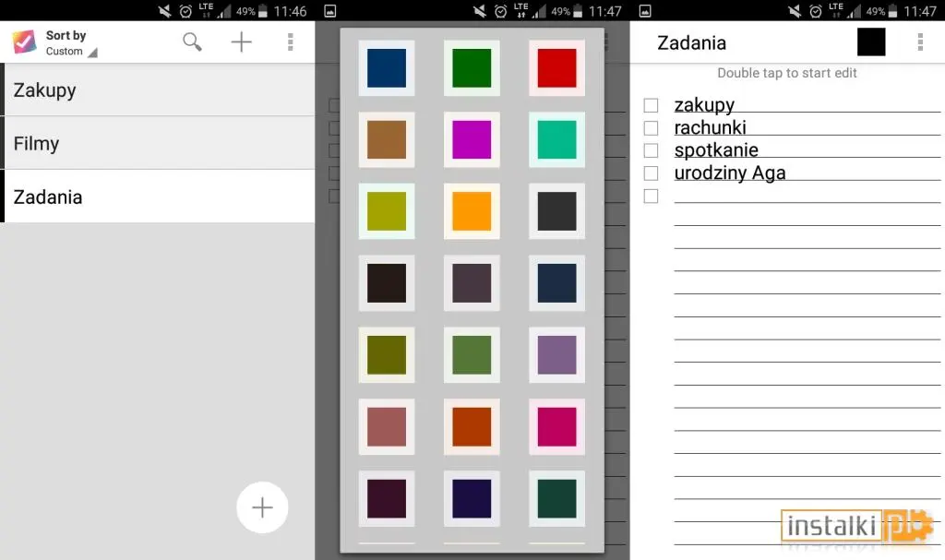The width and height of the screenshot is (945, 560).
Task: Pick the dark olive green swatch in fifth row
Action: (387, 354)
